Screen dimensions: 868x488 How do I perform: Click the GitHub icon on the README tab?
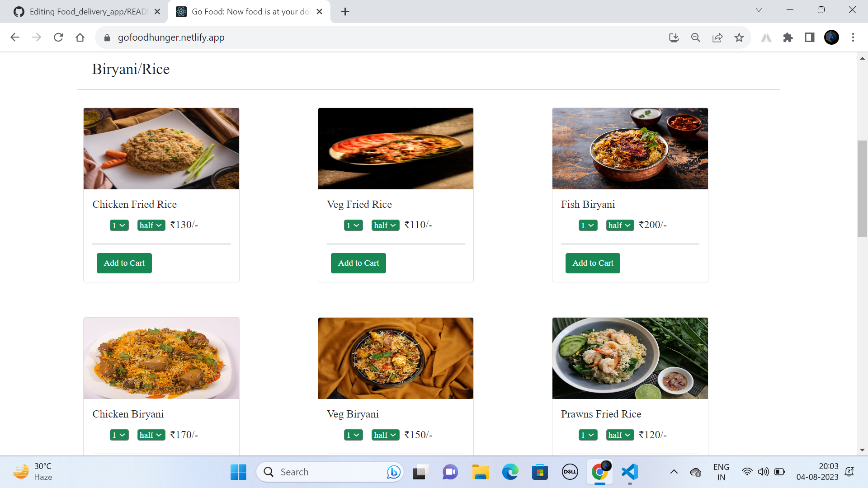point(19,11)
